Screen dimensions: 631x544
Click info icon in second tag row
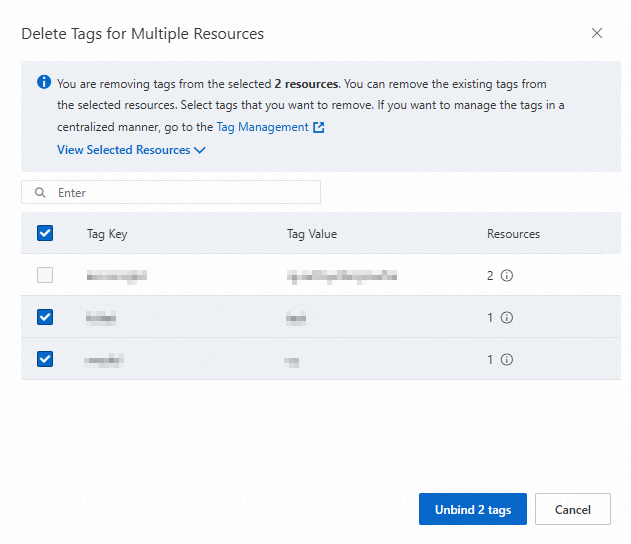(507, 318)
